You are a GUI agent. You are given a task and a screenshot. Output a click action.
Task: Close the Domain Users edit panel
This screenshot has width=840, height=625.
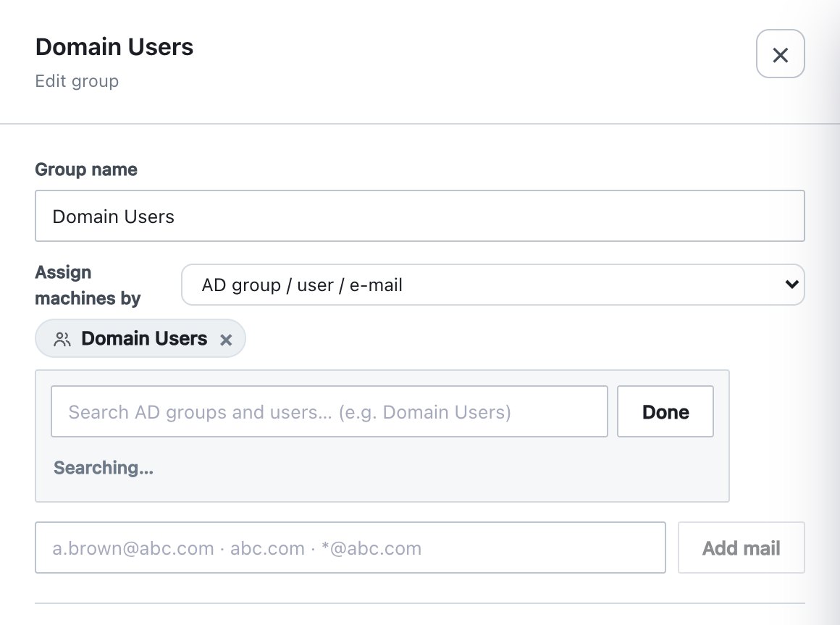[780, 54]
